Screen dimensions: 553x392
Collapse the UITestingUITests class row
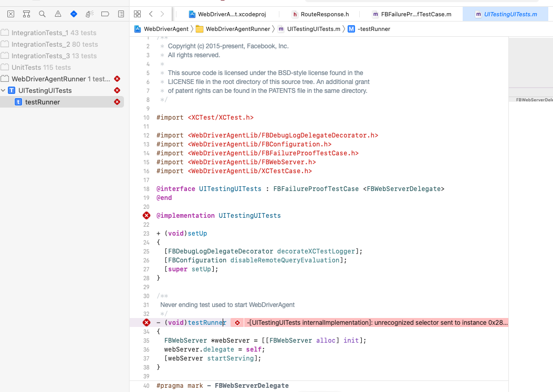click(x=3, y=90)
